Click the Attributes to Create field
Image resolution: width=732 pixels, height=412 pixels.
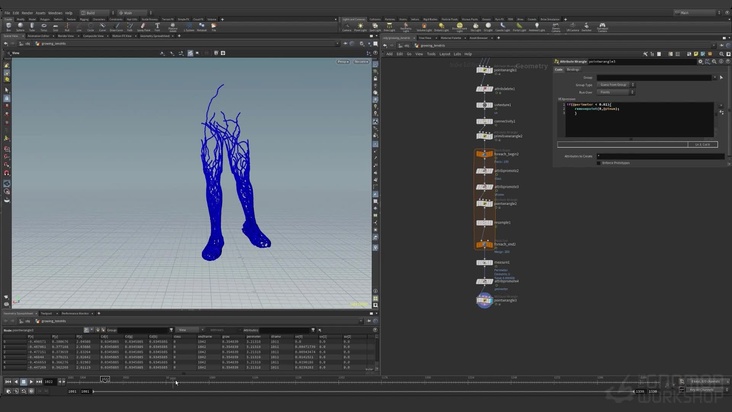(660, 156)
